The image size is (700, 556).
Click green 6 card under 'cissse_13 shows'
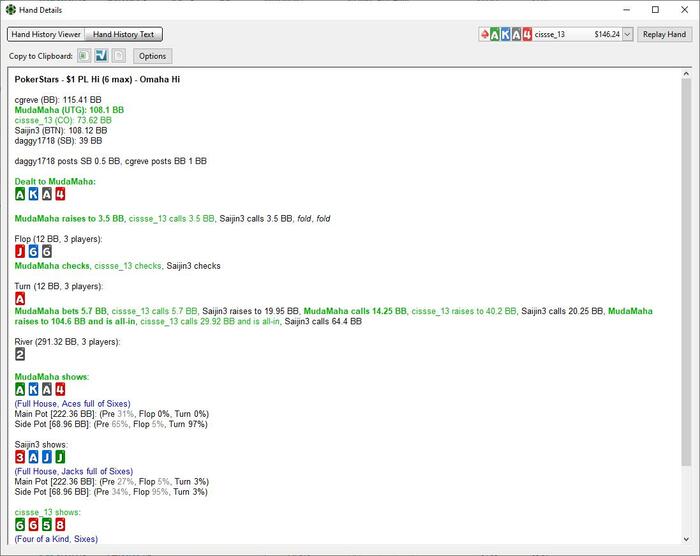pos(20,525)
